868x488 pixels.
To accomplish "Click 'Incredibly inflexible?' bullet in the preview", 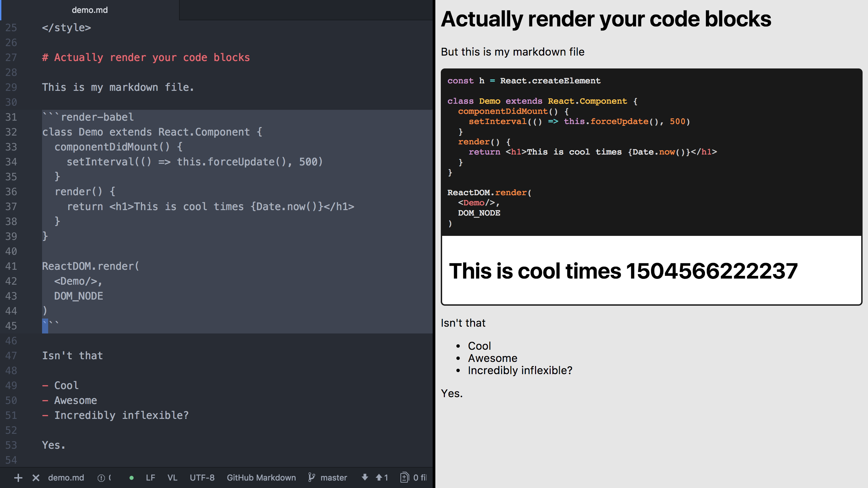I will click(x=520, y=370).
